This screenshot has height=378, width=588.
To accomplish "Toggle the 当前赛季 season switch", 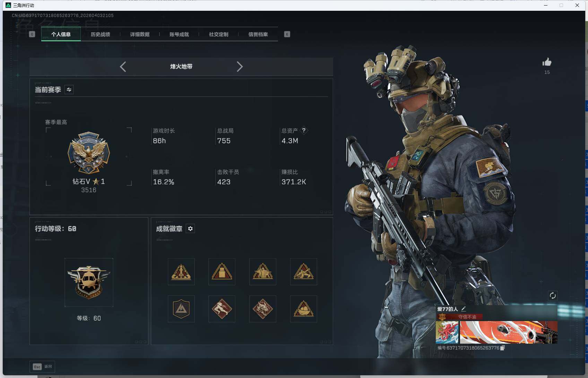I will point(69,90).
